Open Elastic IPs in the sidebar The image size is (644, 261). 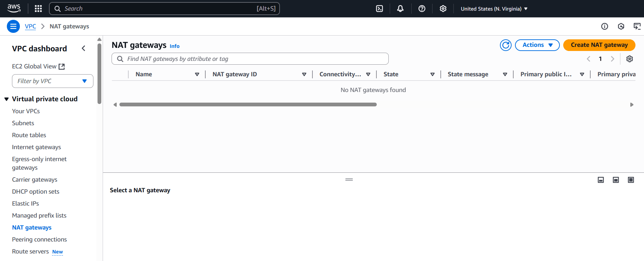click(x=25, y=204)
